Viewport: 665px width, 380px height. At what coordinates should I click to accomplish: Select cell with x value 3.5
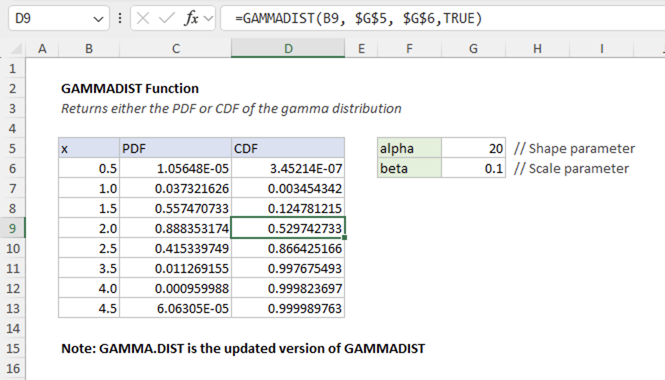[x=89, y=268]
